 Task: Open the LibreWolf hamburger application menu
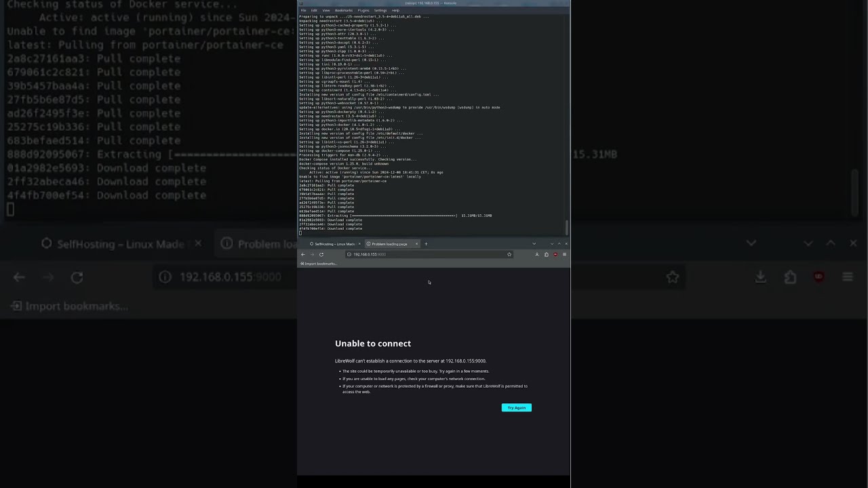click(564, 254)
